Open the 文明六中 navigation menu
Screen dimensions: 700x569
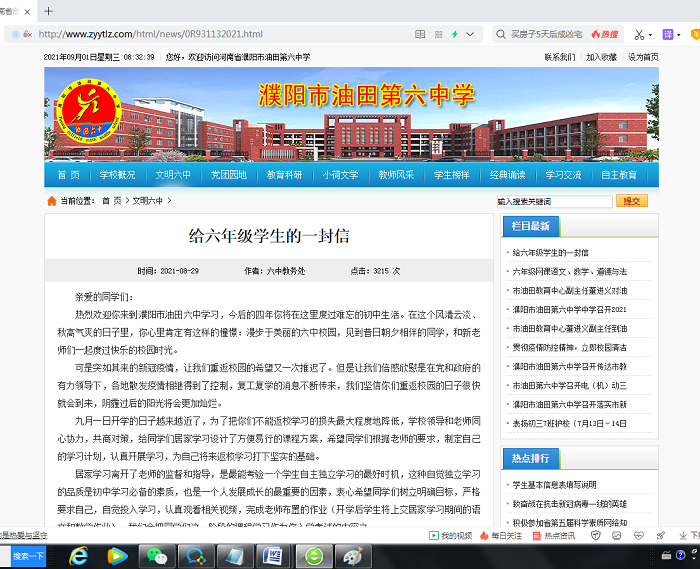click(173, 175)
